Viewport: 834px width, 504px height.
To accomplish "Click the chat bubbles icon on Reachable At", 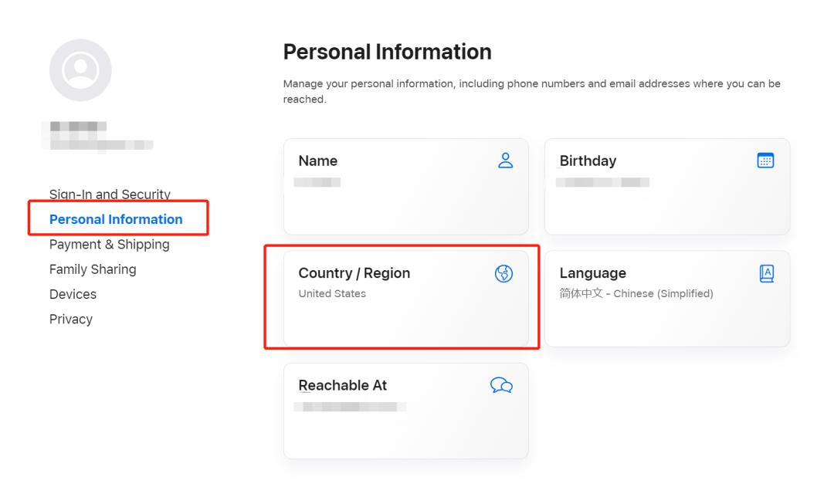I will click(x=502, y=385).
